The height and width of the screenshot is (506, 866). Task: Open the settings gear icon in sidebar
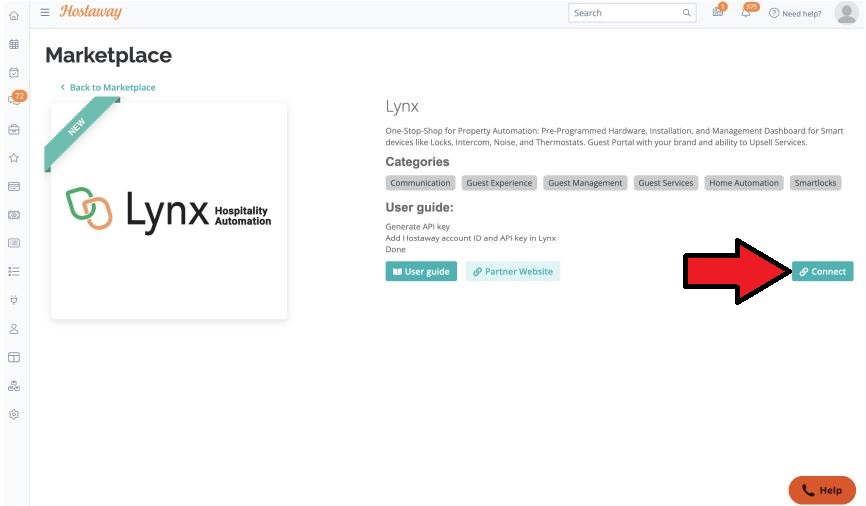tap(14, 414)
